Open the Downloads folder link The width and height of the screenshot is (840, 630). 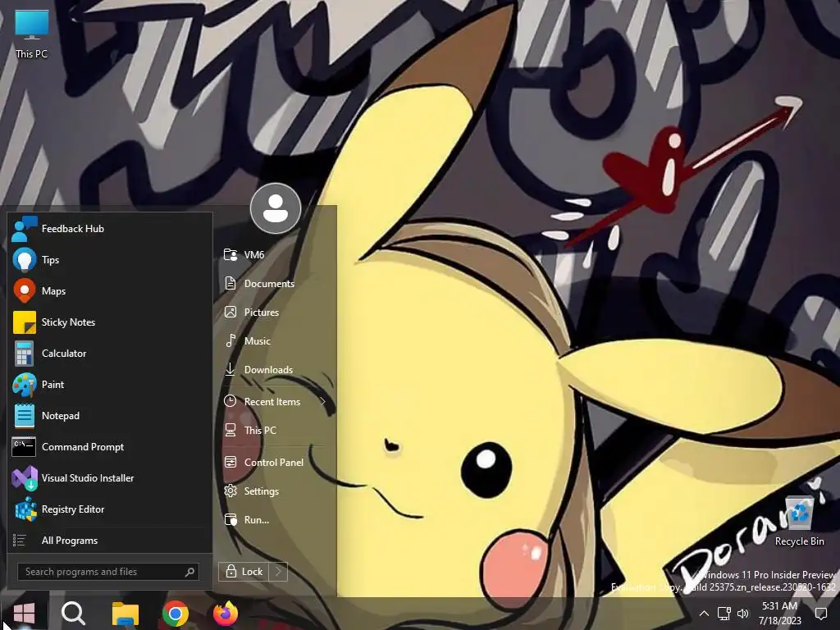point(276,370)
